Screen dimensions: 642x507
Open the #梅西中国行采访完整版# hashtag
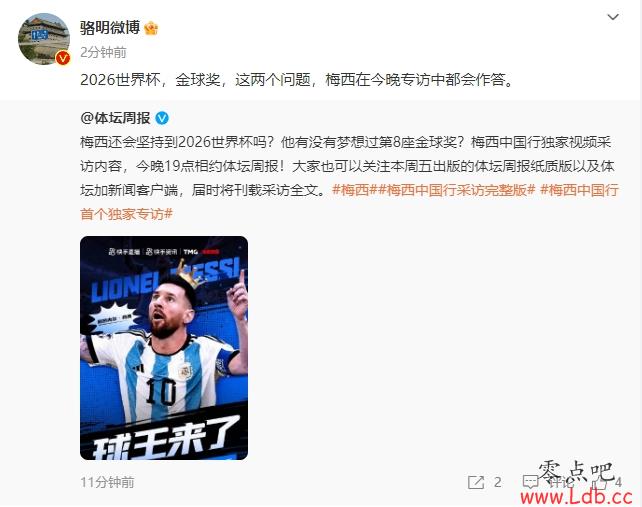click(457, 190)
